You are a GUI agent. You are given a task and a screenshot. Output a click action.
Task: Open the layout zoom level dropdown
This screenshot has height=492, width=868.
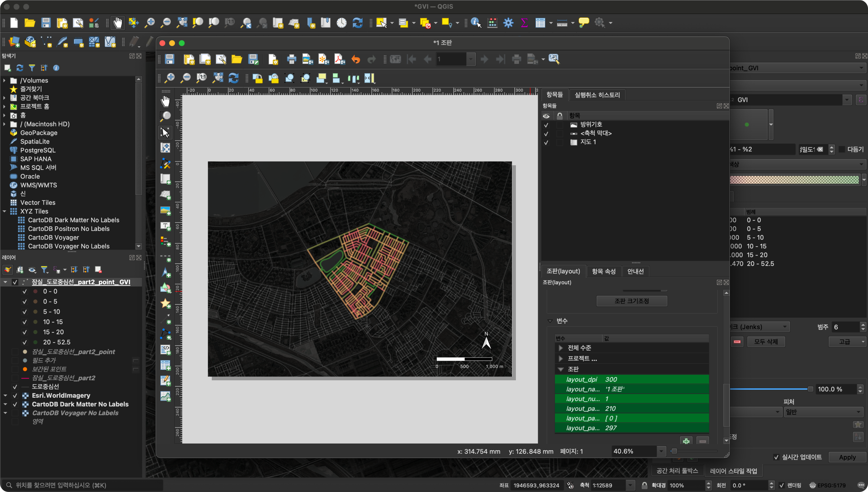pyautogui.click(x=661, y=451)
